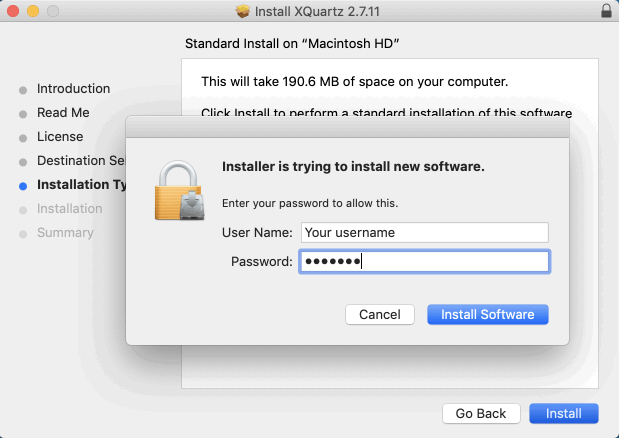Select the Read Me step
Viewport: 619px width, 438px height.
(63, 113)
